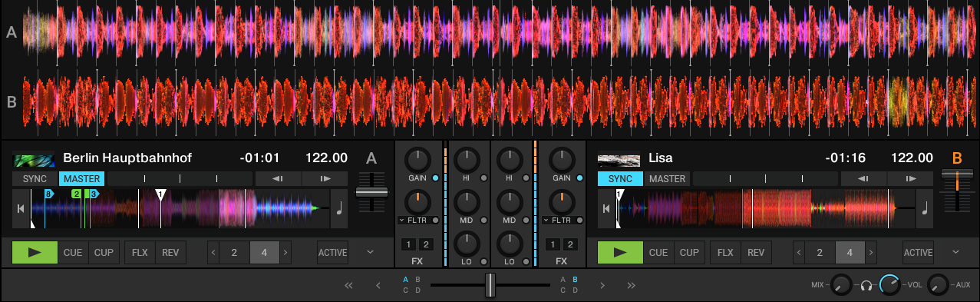This screenshot has width=980, height=302.
Task: Kill LO band on Deck A channel
Action: pyautogui.click(x=484, y=262)
